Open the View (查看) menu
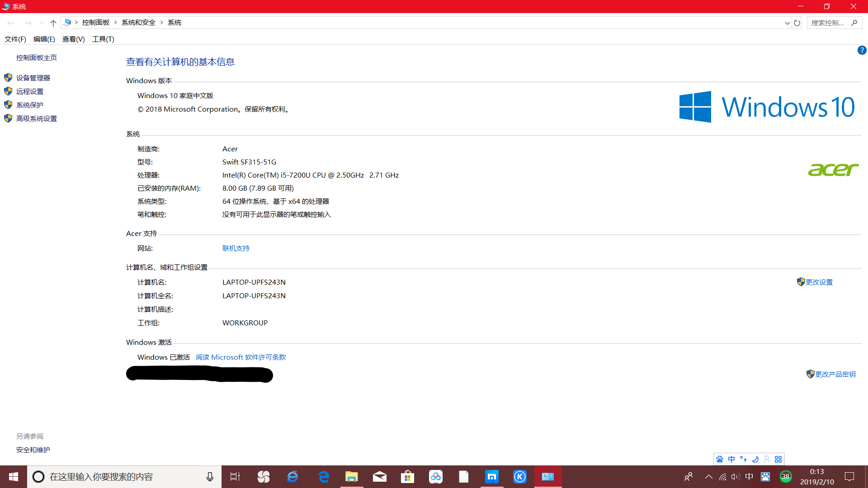 point(74,39)
